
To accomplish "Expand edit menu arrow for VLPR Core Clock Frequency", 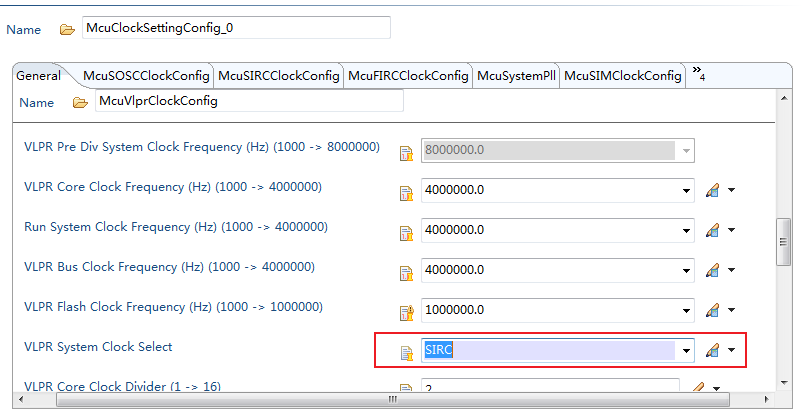I will (732, 191).
